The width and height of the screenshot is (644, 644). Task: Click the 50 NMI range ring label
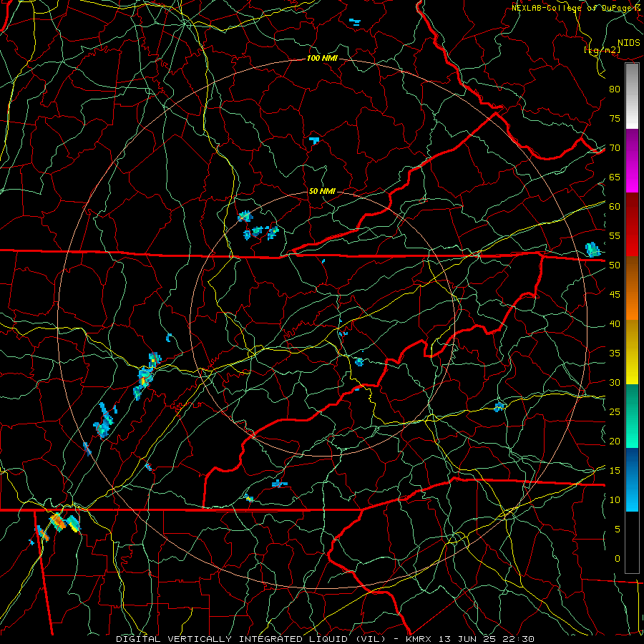(x=322, y=191)
